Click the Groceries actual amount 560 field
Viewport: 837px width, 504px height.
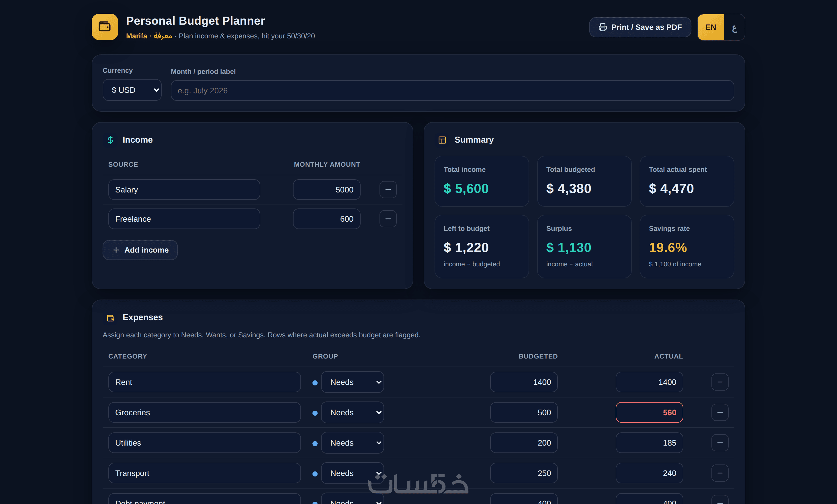[x=649, y=412]
